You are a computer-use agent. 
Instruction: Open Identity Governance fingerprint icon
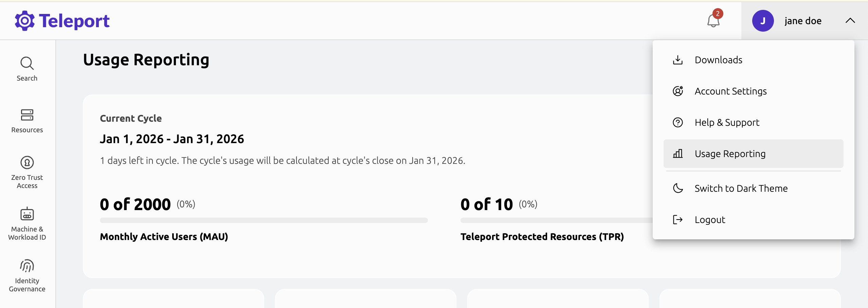pos(27,266)
